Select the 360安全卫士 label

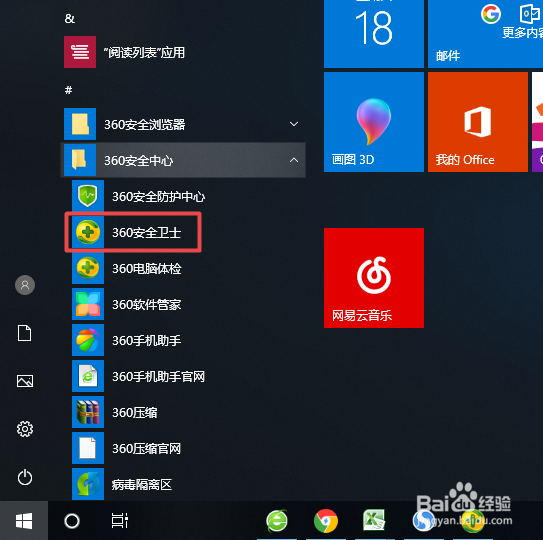pos(146,232)
